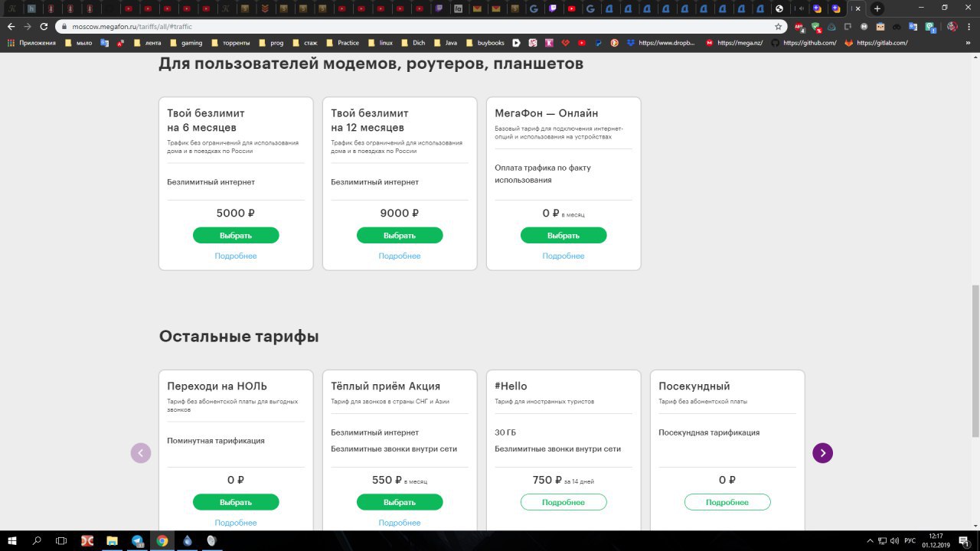Show hidden system tray icons
980x551 pixels.
871,540
